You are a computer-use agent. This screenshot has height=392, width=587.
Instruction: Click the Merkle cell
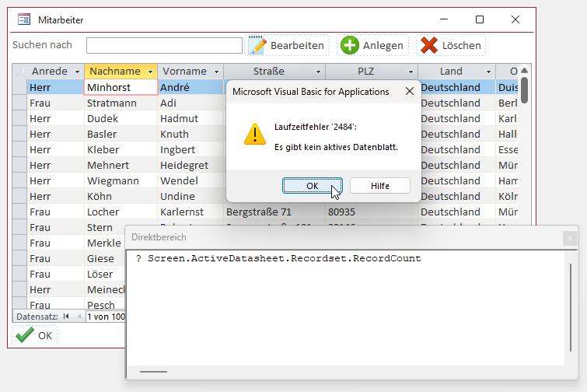105,243
